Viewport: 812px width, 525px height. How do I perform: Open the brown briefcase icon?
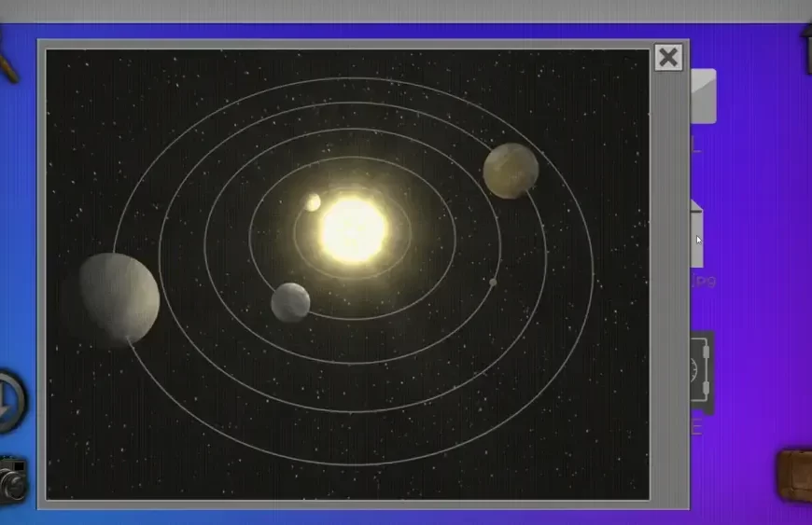coord(794,475)
